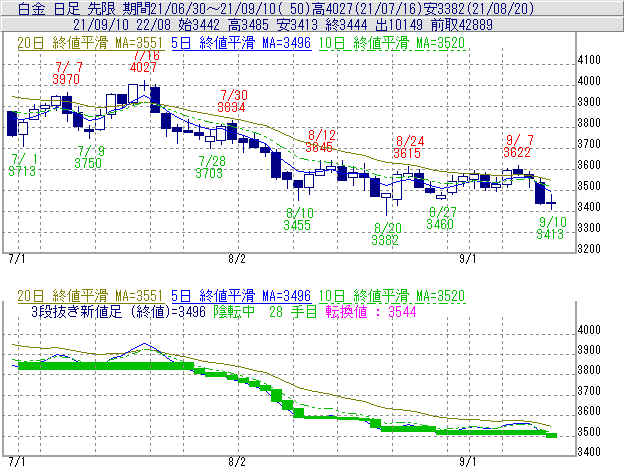Select the 9/10 3413 low label

click(550, 228)
